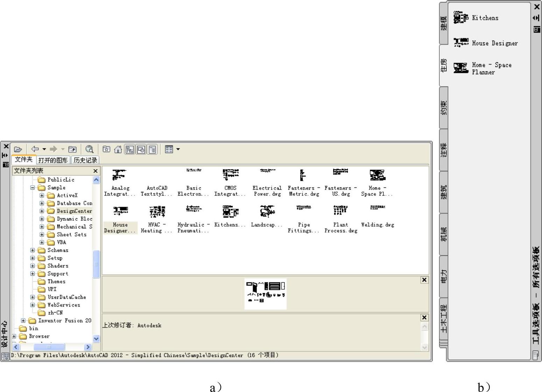Toggle the Description pane button
542x392 pixels.
(x=152, y=150)
